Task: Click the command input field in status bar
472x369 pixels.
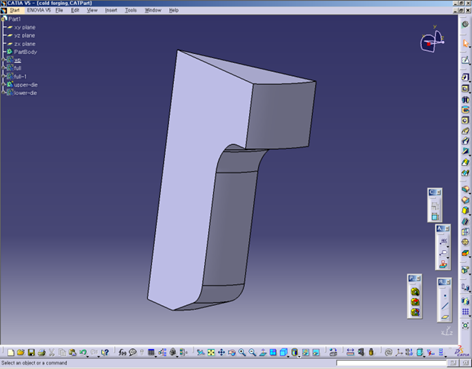Action: click(391, 363)
